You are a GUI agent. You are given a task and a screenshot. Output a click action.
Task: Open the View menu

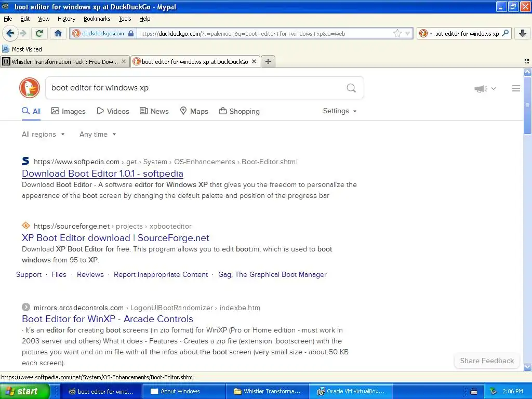point(44,19)
